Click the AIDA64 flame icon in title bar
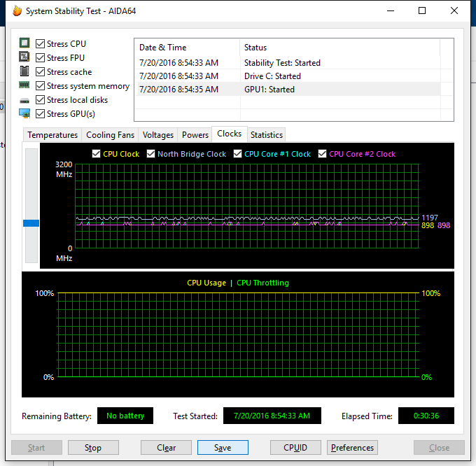The image size is (476, 466). click(17, 11)
